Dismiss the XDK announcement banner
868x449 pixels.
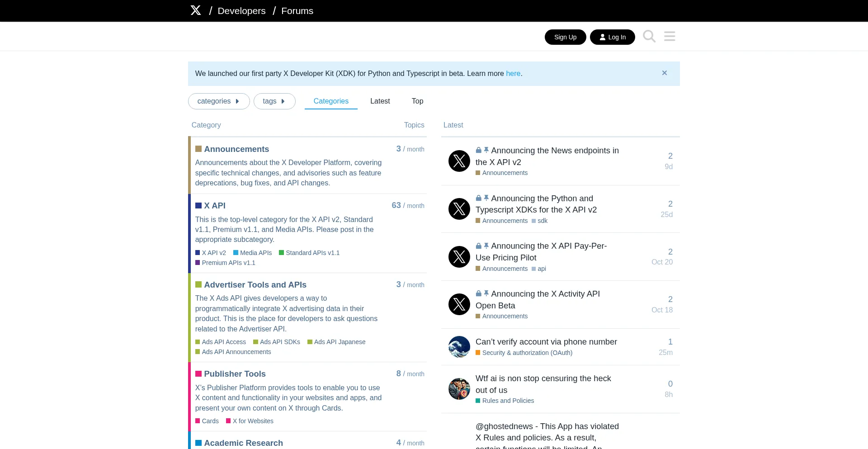tap(665, 73)
